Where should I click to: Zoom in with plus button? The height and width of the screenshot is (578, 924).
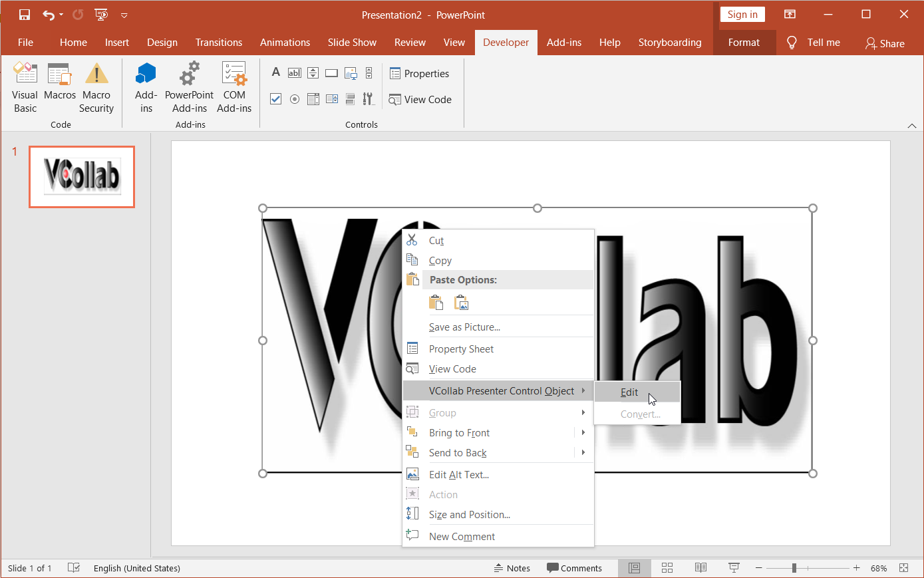(x=856, y=568)
